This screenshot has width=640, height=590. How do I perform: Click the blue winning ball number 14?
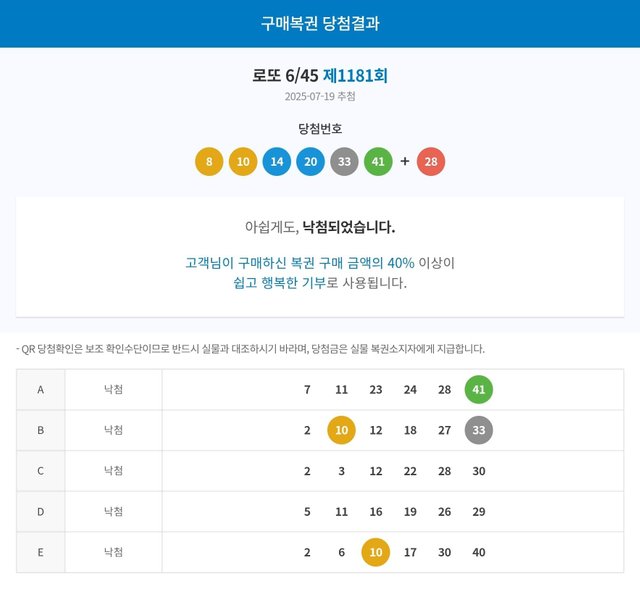click(277, 162)
